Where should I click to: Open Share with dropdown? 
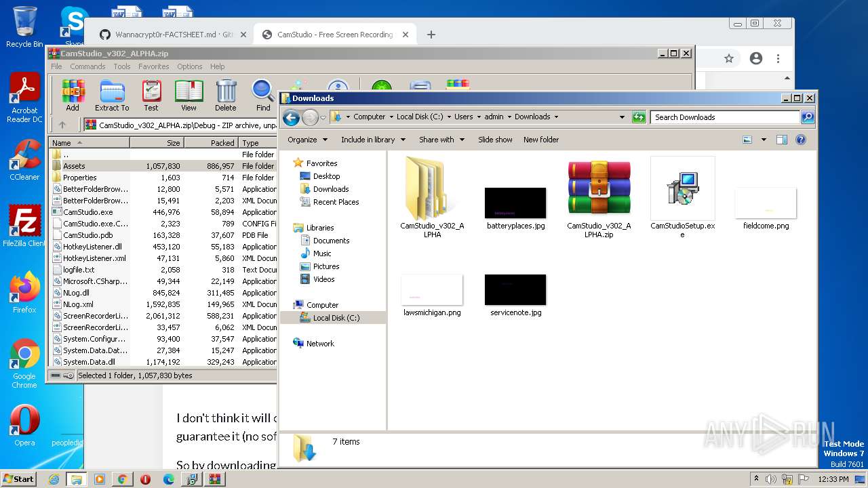pyautogui.click(x=441, y=140)
